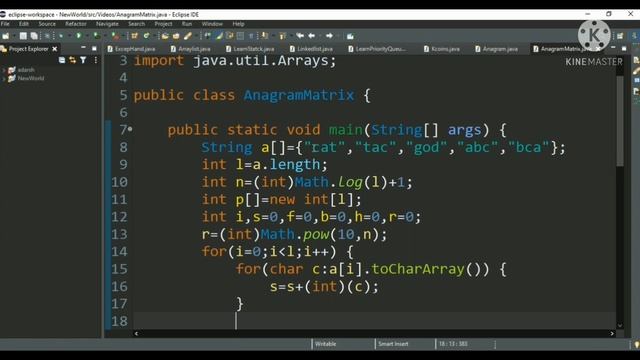Click the horizontal scrollbar left arrow
Image resolution: width=640 pixels, height=360 pixels.
pyautogui.click(x=136, y=333)
